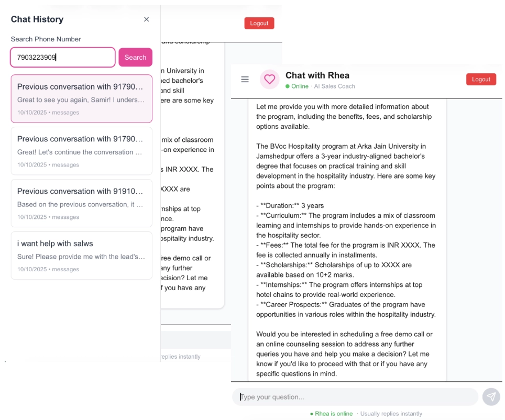Open conversation starting 'Great to see you again, Samir'
Viewport: 505px width, 420px height.
tap(81, 98)
